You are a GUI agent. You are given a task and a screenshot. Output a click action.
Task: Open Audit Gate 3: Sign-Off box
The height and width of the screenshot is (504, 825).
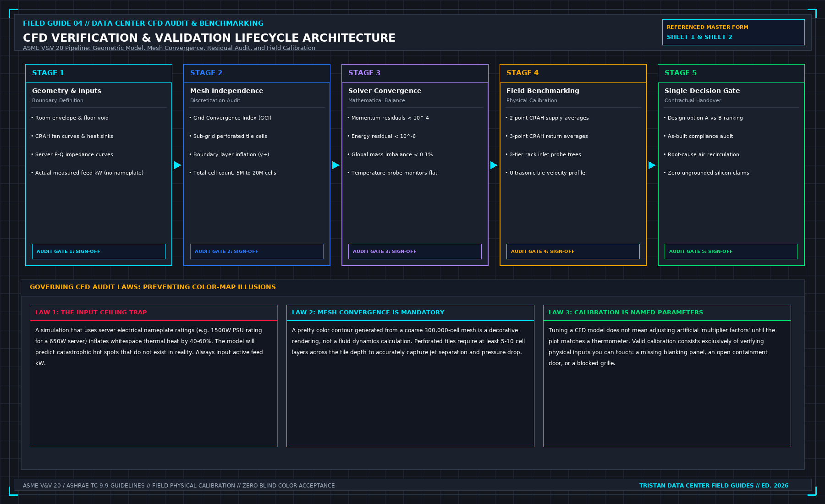pos(415,252)
